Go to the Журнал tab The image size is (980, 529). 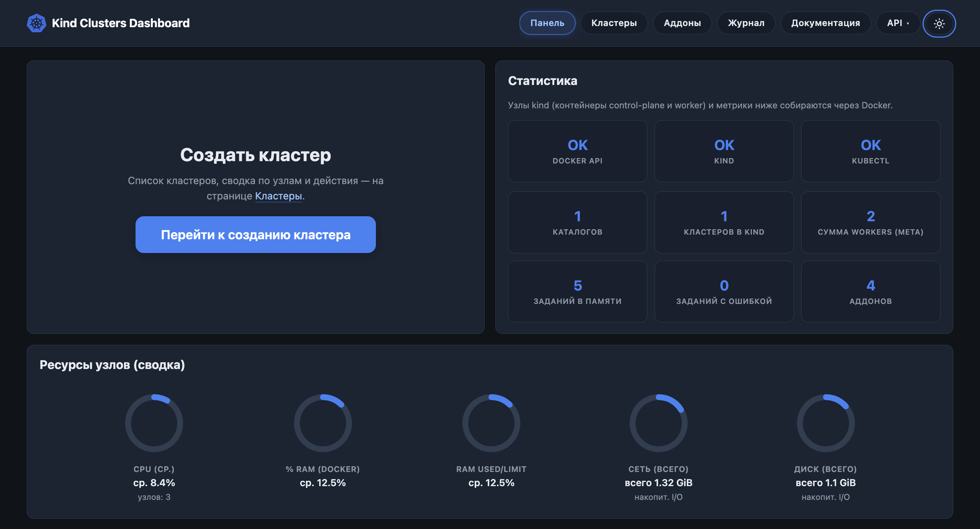[x=746, y=23]
